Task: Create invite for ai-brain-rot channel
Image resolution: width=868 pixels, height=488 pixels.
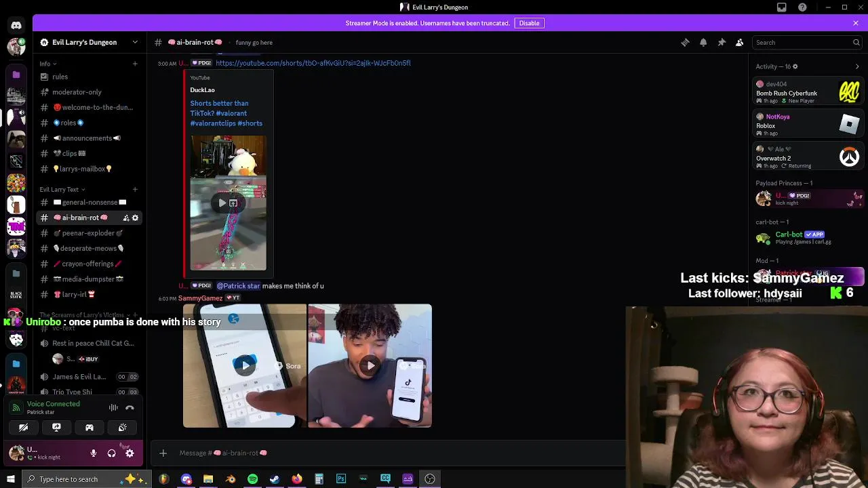Action: tap(125, 218)
